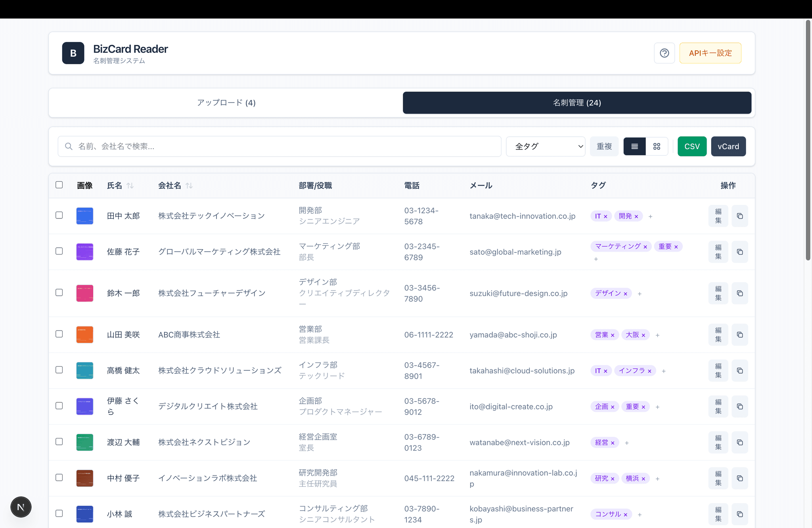Focus the name and company search field

279,146
